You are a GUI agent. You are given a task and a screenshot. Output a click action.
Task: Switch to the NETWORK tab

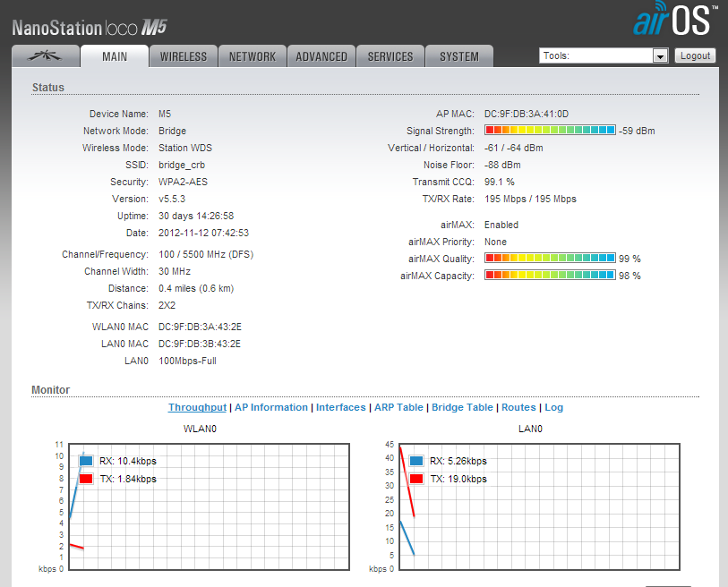tap(253, 56)
